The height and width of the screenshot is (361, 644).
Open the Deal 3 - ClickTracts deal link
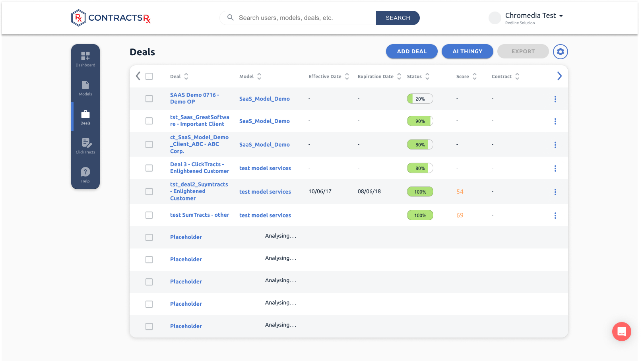pos(199,167)
